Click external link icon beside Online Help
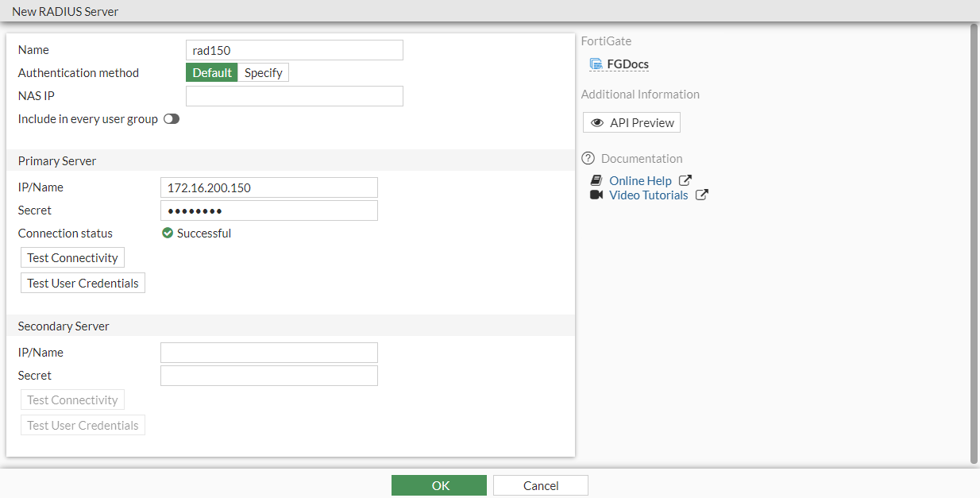 pos(685,181)
